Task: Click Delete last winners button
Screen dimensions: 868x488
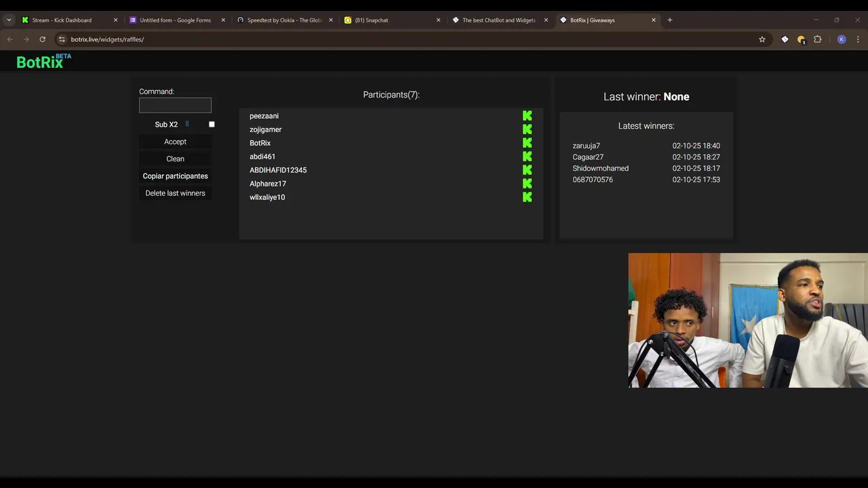Action: tap(175, 193)
